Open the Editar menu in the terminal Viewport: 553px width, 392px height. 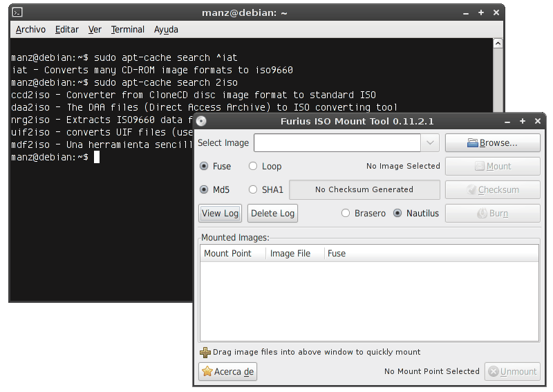click(67, 30)
